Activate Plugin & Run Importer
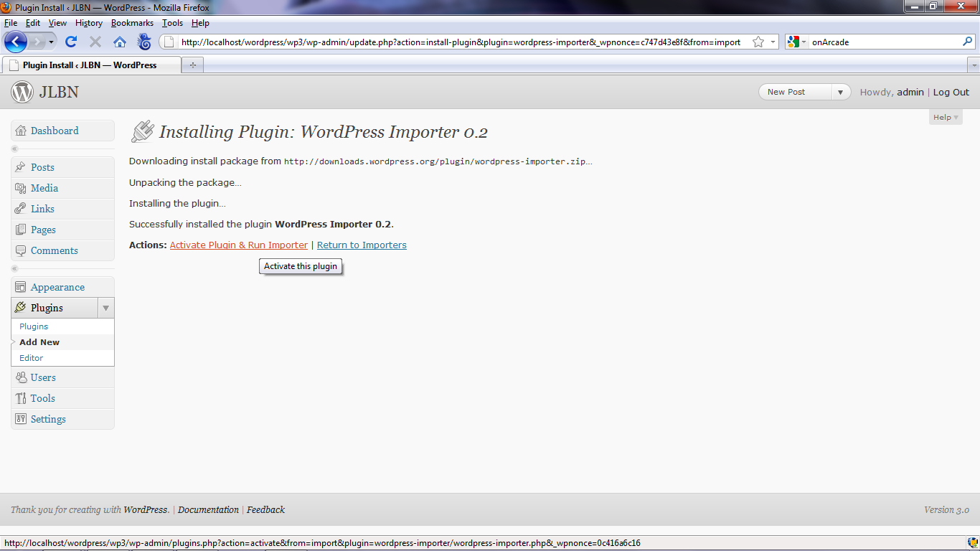 [238, 245]
